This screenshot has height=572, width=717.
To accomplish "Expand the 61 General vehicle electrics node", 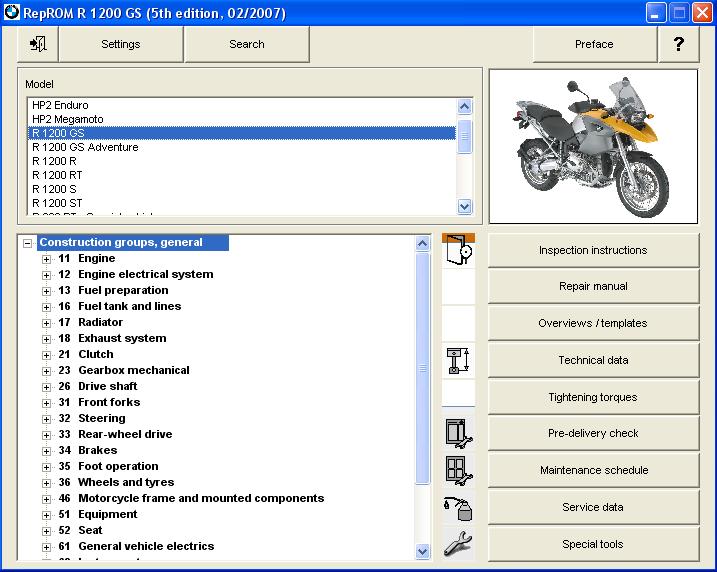I will click(x=46, y=547).
